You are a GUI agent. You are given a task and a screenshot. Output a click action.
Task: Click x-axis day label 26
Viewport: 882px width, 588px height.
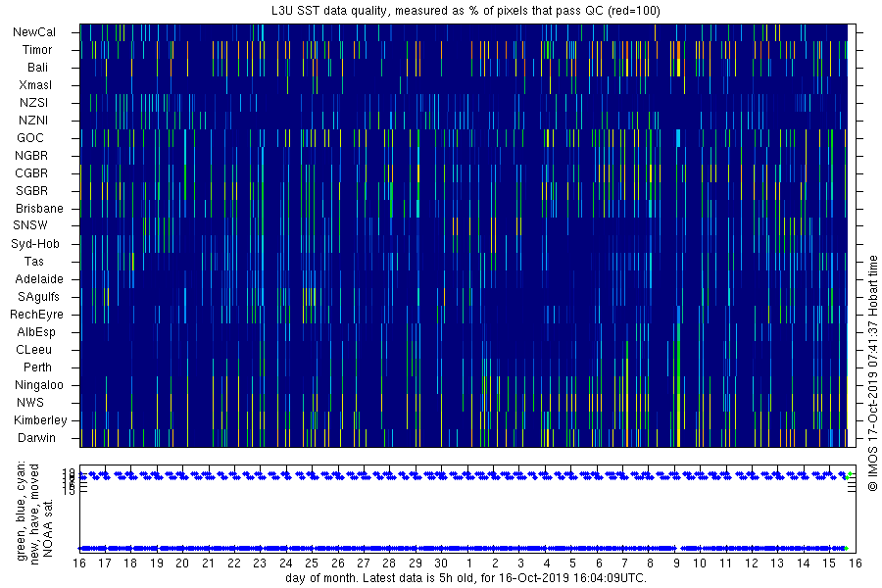click(337, 563)
